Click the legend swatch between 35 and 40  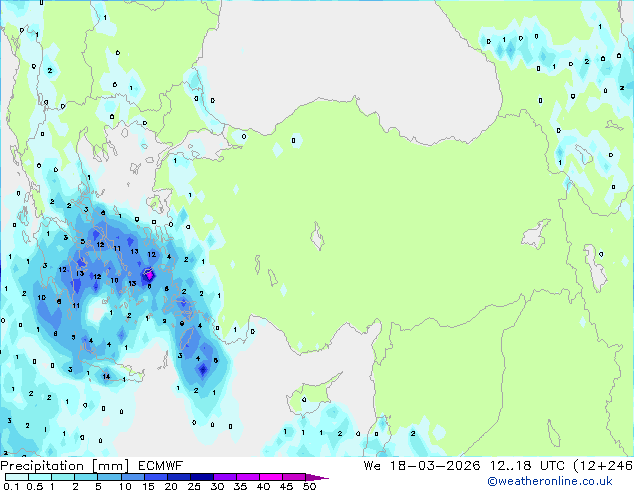pos(247,477)
